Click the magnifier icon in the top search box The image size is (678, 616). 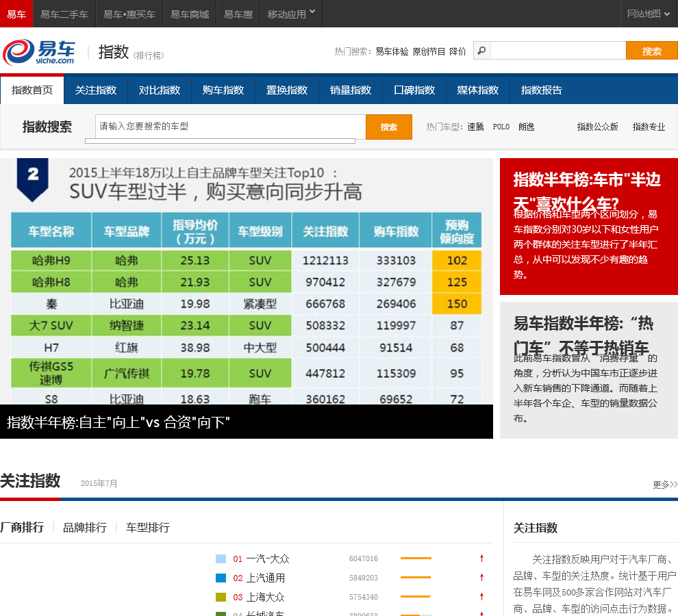pyautogui.click(x=482, y=51)
